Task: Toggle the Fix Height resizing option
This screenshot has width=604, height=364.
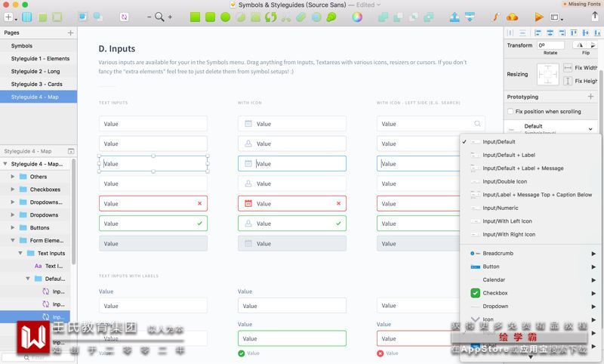Action: coord(568,81)
